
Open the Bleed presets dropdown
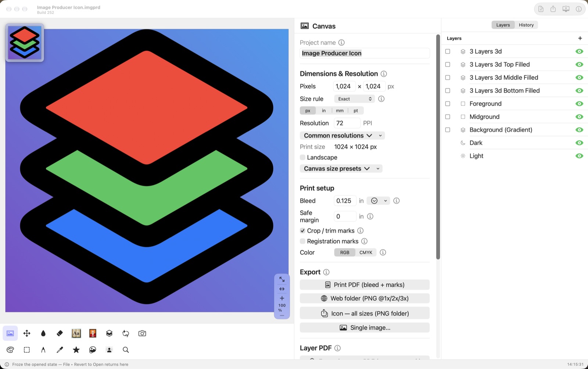click(x=378, y=201)
